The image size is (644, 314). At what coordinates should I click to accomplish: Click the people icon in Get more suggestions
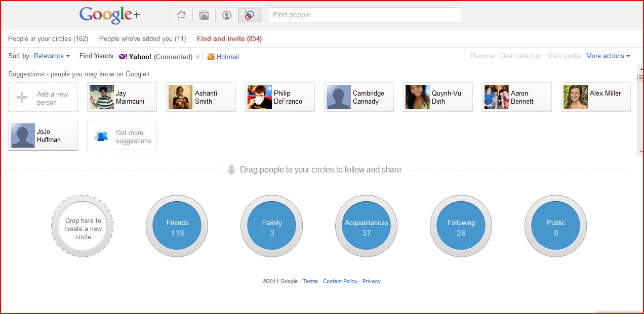tap(101, 136)
